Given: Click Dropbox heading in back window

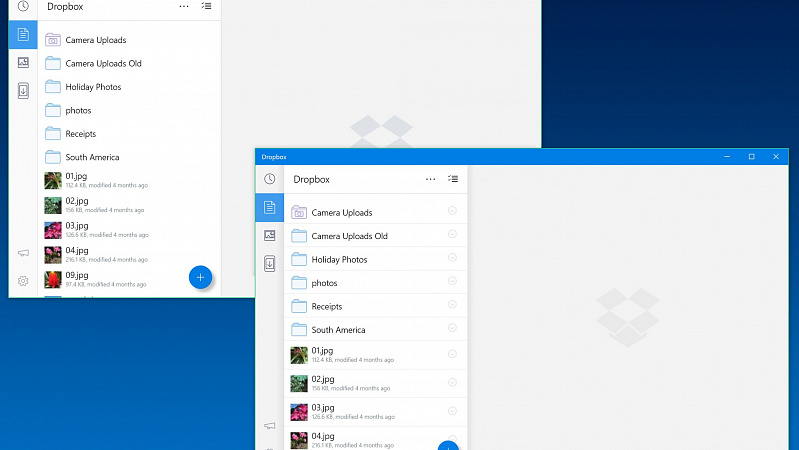Looking at the screenshot, I should 65,7.
